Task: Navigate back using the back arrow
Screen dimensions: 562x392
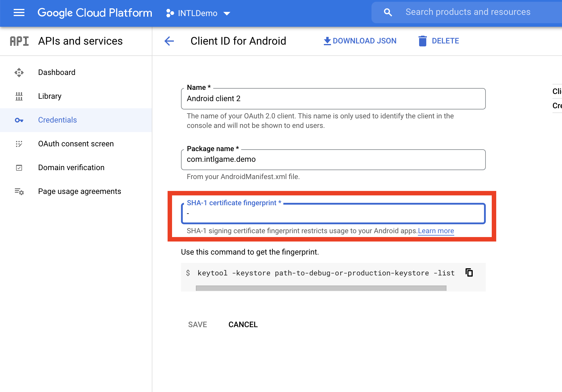Action: tap(169, 41)
